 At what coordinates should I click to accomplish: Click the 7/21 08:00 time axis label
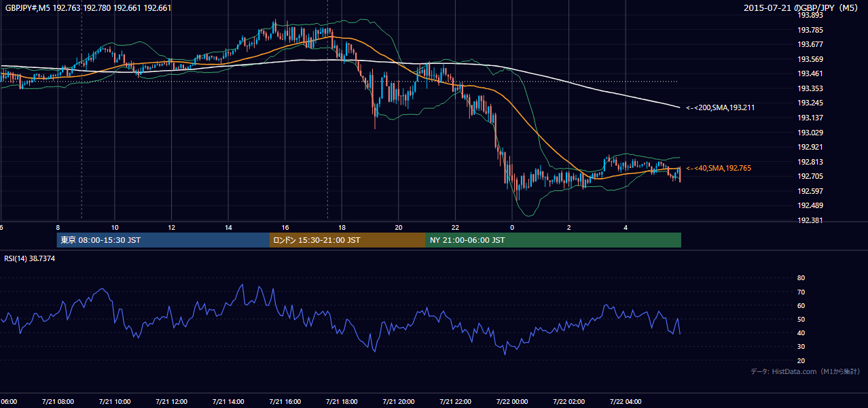tap(58, 402)
